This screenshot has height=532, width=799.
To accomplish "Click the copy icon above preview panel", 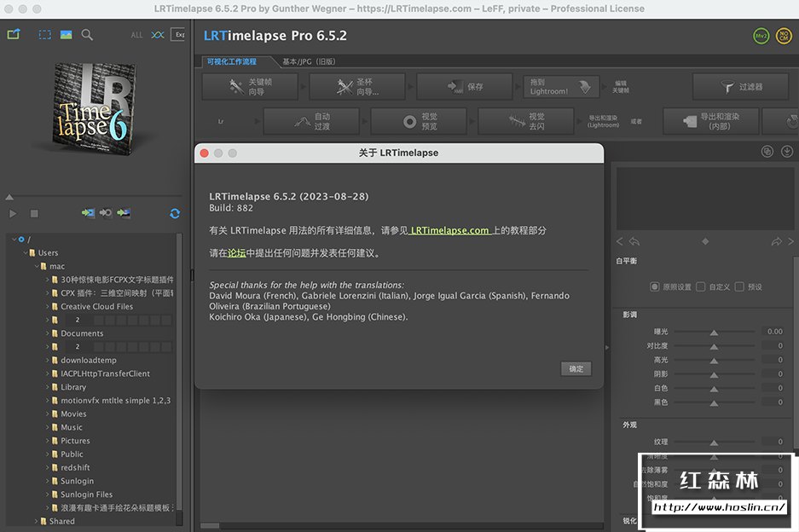I will 767,152.
